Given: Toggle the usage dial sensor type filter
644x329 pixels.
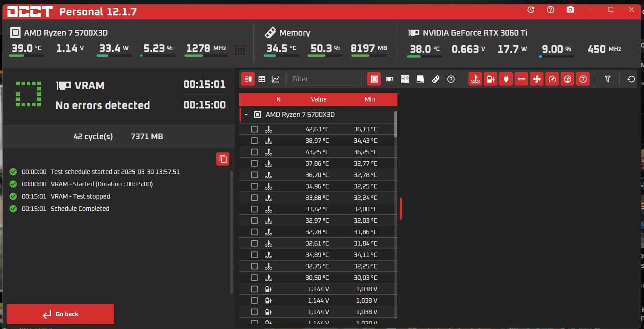Looking at the screenshot, I should (568, 79).
